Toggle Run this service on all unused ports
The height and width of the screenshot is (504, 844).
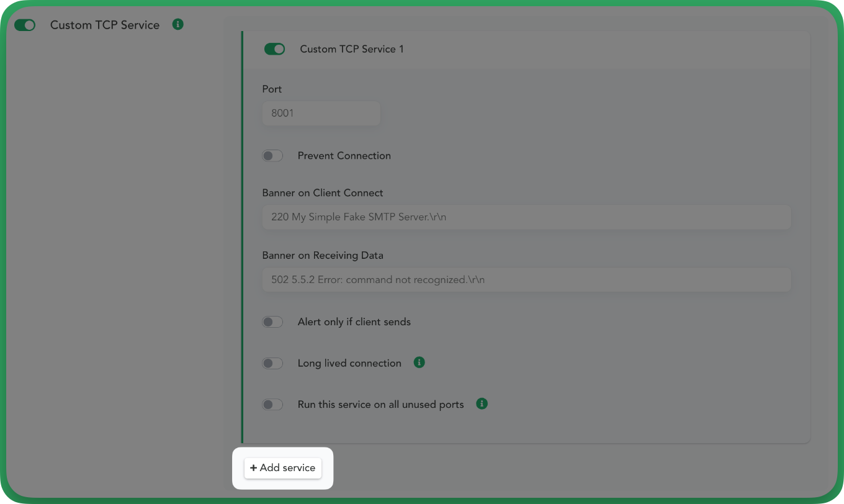point(272,405)
